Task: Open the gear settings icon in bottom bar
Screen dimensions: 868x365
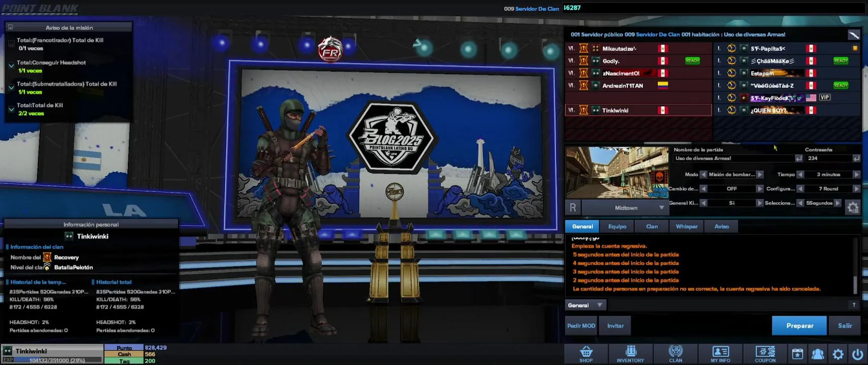Action: point(838,354)
